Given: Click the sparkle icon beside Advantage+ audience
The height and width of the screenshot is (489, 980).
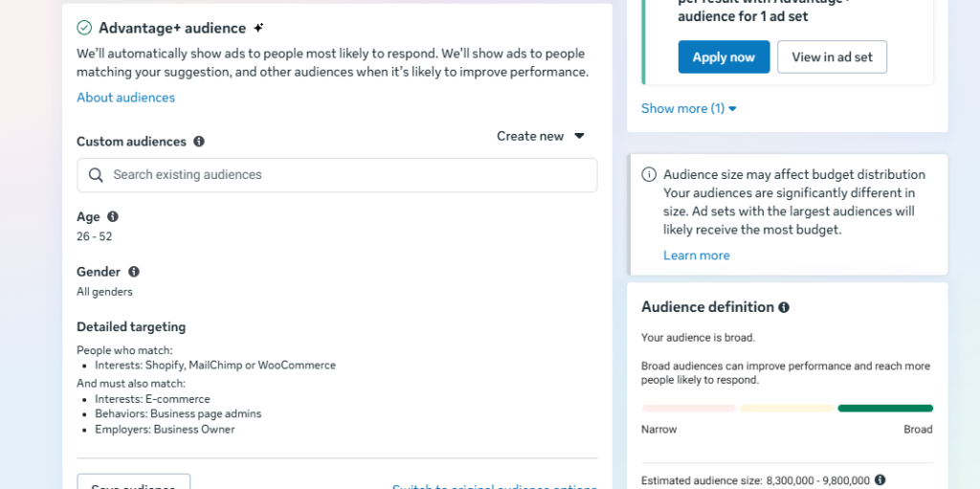Looking at the screenshot, I should [x=258, y=28].
